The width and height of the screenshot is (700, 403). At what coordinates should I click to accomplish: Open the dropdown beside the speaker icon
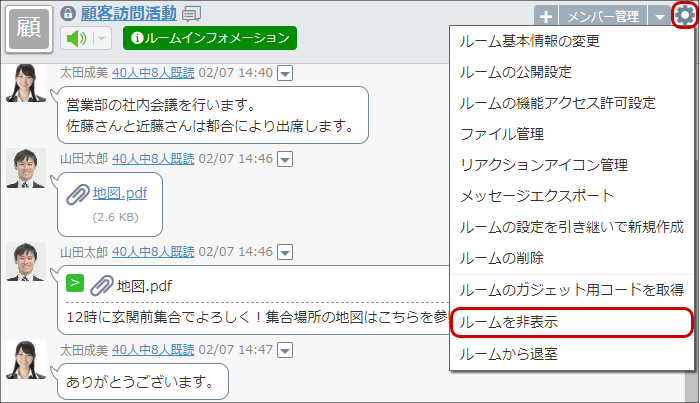(102, 38)
